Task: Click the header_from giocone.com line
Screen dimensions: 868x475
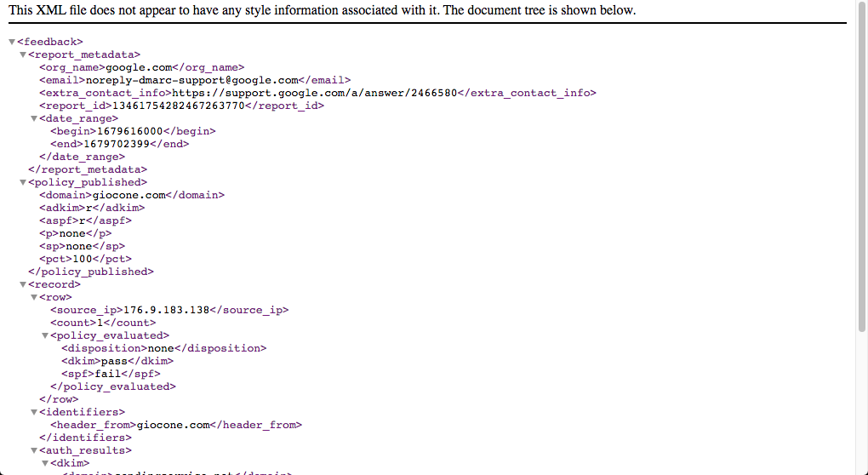Action: (176, 425)
